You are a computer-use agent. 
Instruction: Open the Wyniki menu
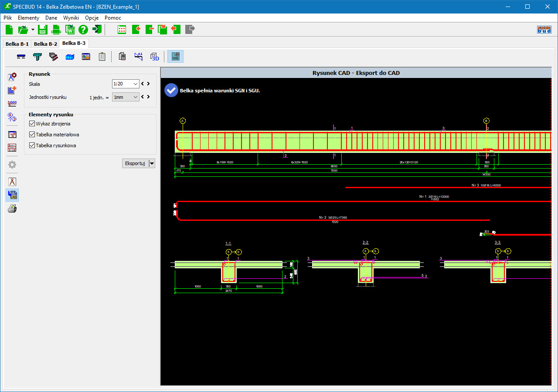click(x=71, y=18)
